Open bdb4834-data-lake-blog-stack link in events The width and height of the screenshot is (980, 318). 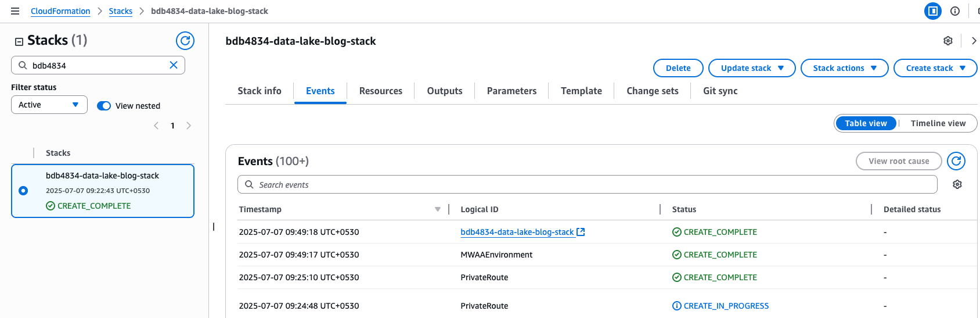(517, 232)
